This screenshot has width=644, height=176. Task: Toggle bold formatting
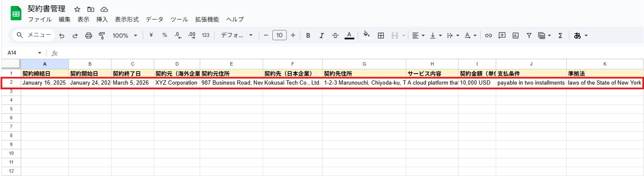(x=308, y=36)
